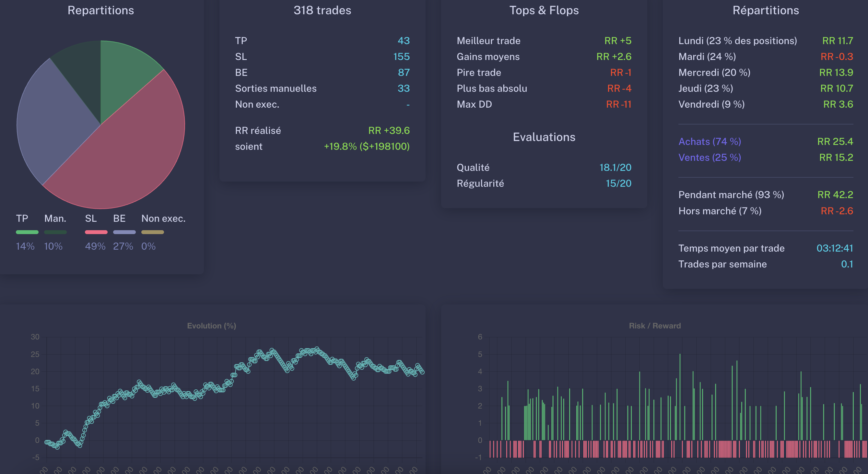
Task: Open the Achats (74 %) breakdown
Action: point(709,142)
